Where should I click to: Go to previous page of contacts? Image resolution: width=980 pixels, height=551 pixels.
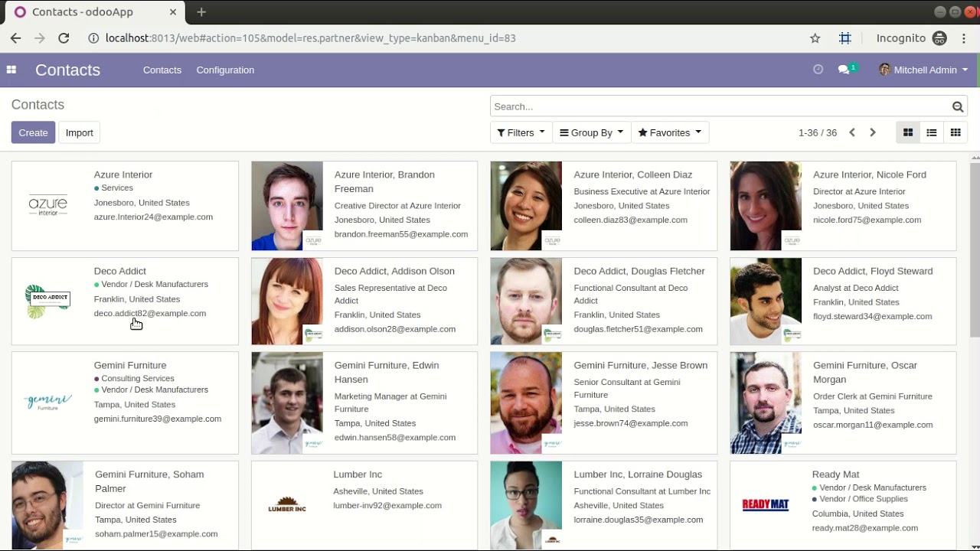(851, 132)
